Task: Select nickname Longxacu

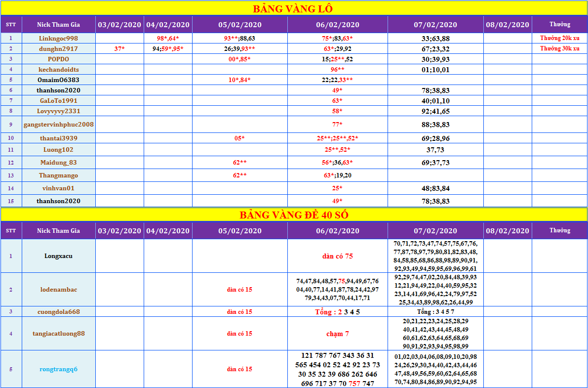Action: [x=58, y=256]
